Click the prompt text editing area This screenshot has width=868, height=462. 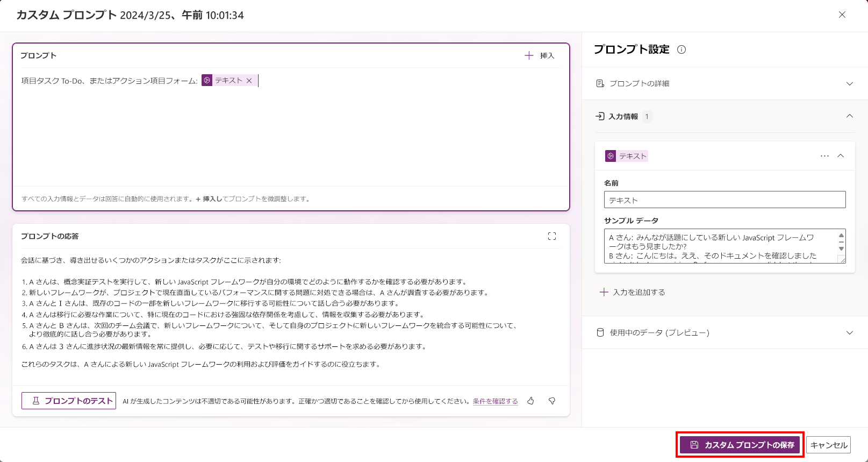click(291, 127)
